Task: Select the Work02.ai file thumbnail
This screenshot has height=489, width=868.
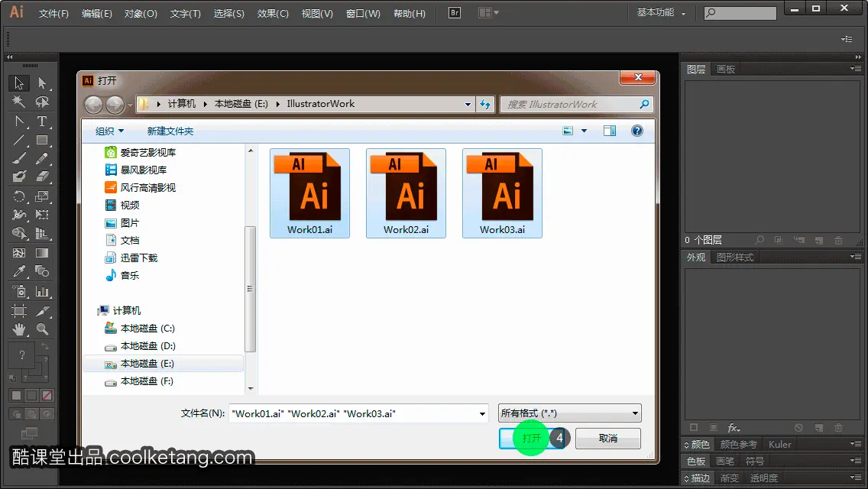Action: (406, 193)
